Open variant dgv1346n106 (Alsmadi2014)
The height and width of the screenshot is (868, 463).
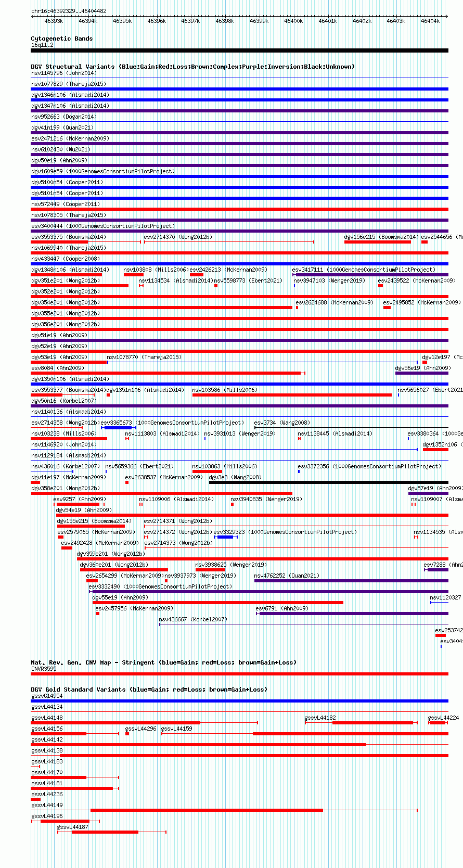[x=70, y=95]
